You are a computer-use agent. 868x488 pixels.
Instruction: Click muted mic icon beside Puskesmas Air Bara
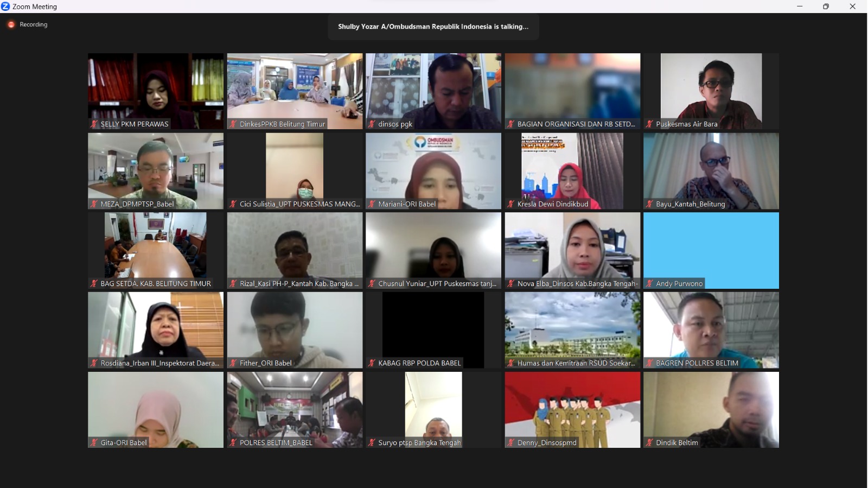650,124
